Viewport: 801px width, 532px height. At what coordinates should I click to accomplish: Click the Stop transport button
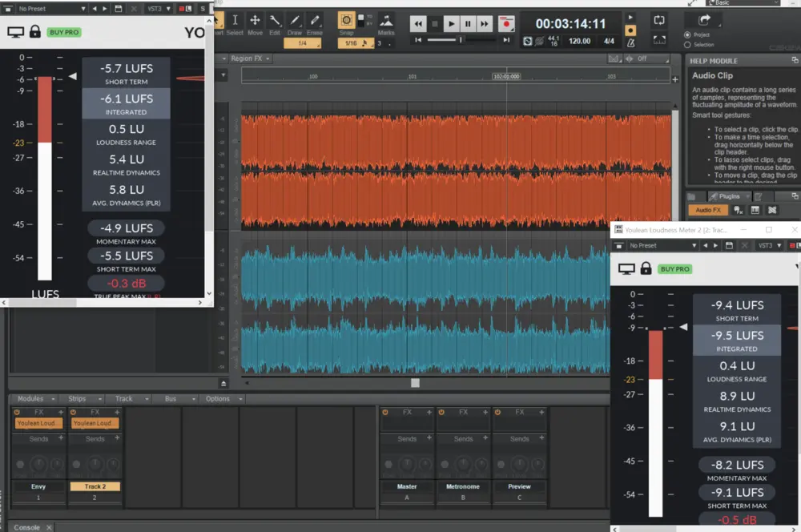point(435,23)
